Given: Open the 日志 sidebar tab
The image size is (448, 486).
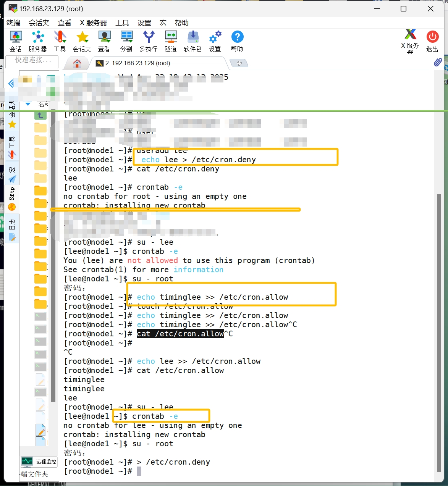Looking at the screenshot, I should [12, 229].
